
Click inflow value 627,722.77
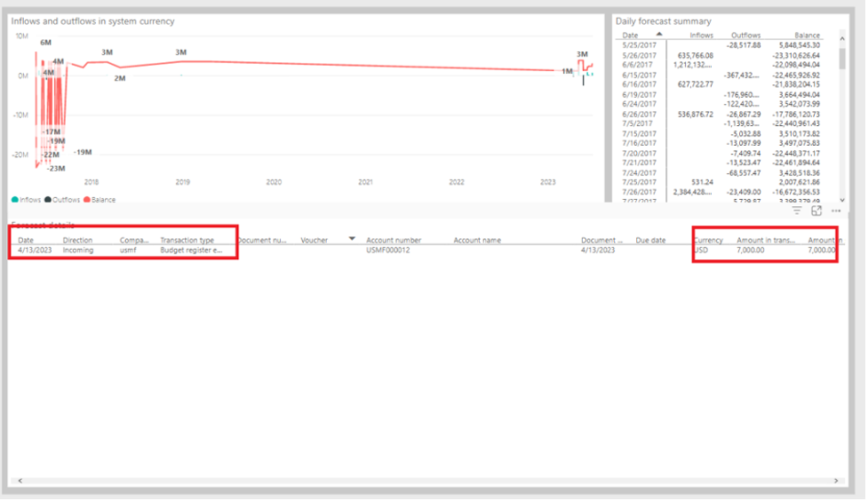pyautogui.click(x=696, y=84)
